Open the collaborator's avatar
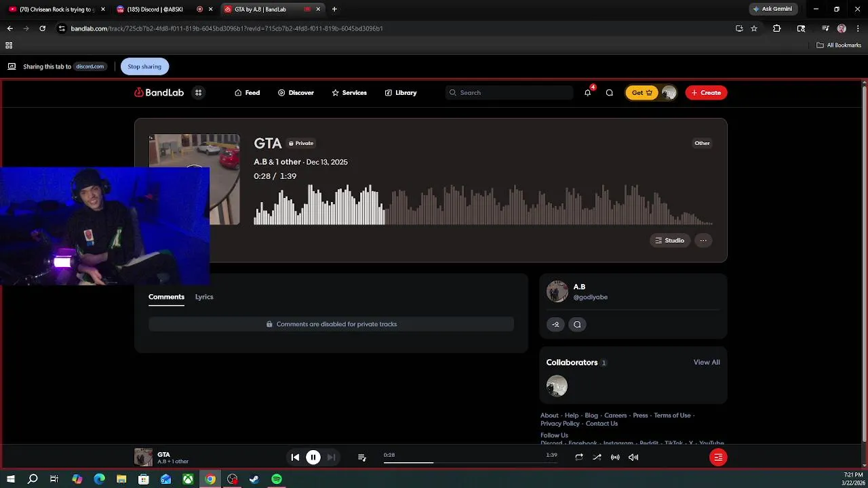 point(557,386)
